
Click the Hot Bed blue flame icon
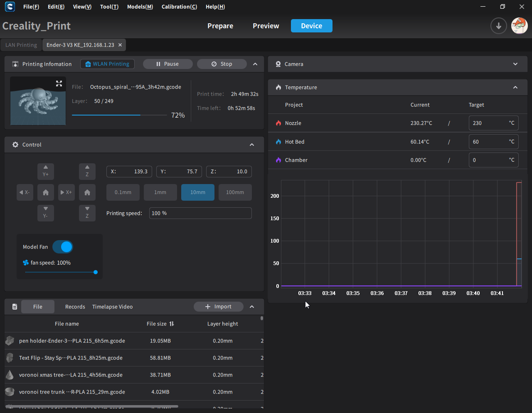(x=278, y=142)
